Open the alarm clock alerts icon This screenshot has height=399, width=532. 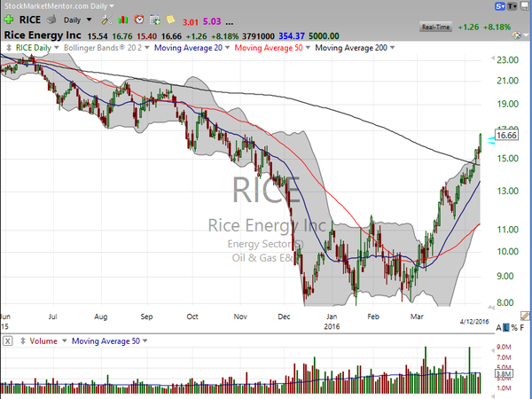pos(139,20)
